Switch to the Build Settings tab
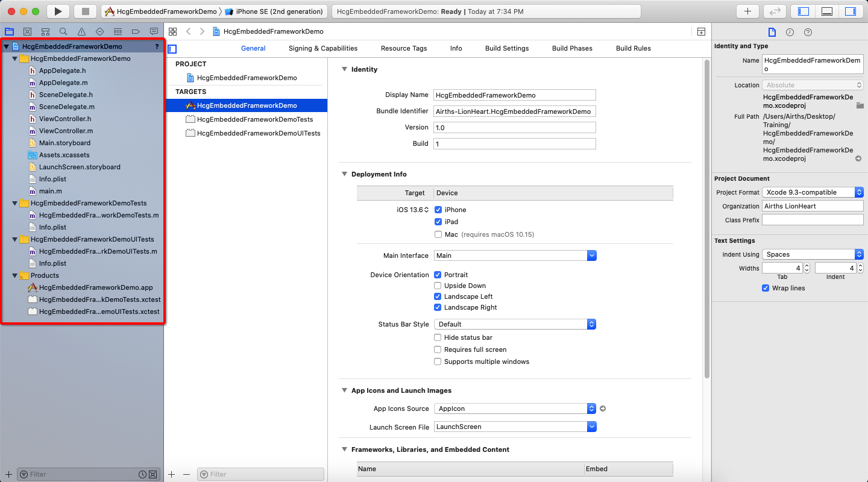This screenshot has width=868, height=482. 506,48
